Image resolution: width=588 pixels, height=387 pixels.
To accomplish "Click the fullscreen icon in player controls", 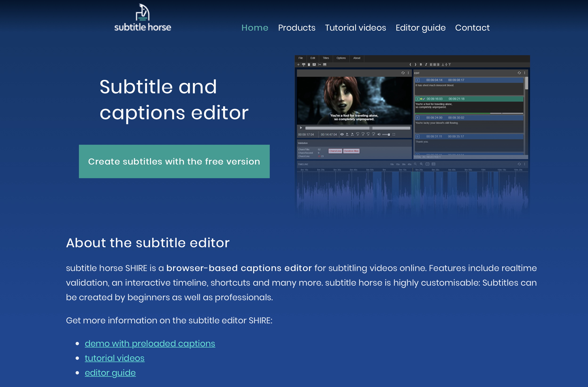I will (x=394, y=134).
